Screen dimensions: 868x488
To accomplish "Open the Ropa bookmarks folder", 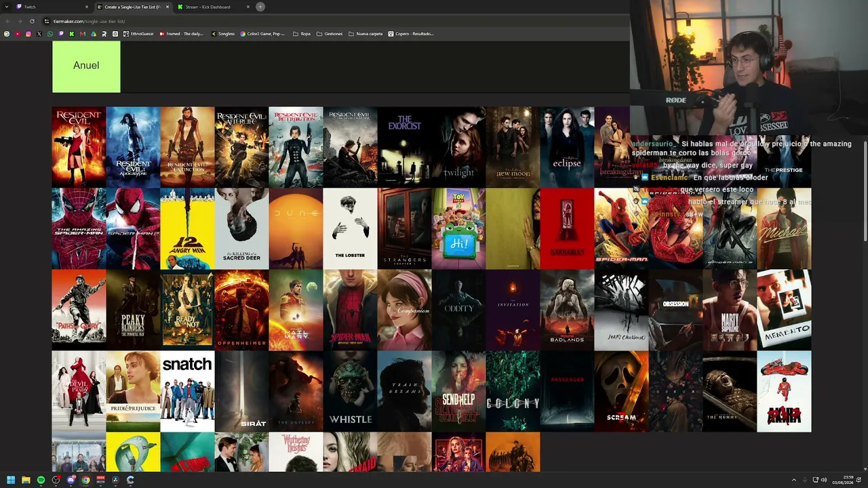I will click(x=302, y=34).
